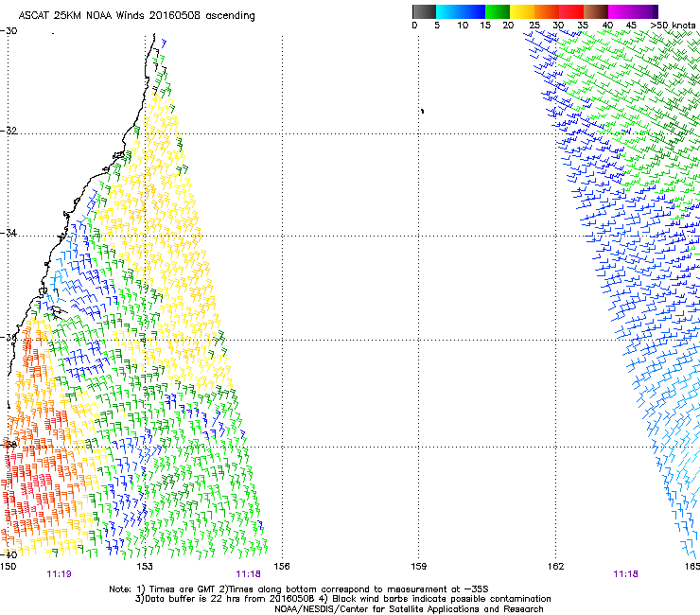Select the brown 35-40 knots legend segment
The height and width of the screenshot is (615, 700).
click(596, 11)
